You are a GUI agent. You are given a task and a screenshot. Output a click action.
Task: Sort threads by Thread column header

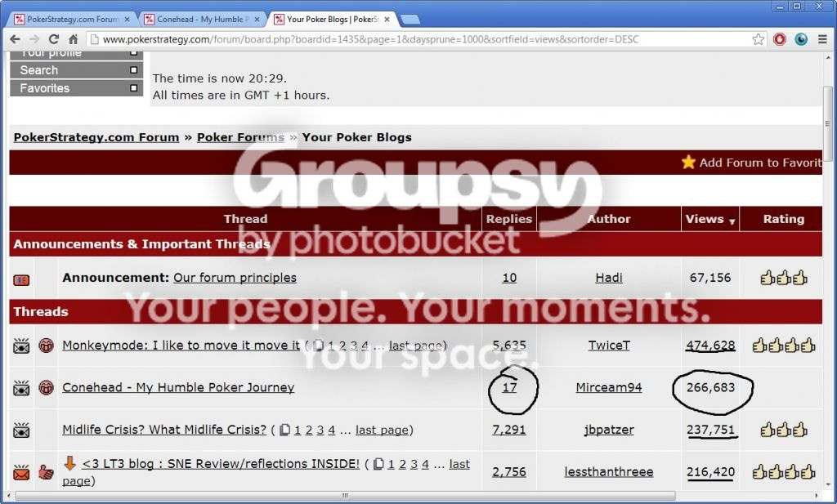coord(245,219)
